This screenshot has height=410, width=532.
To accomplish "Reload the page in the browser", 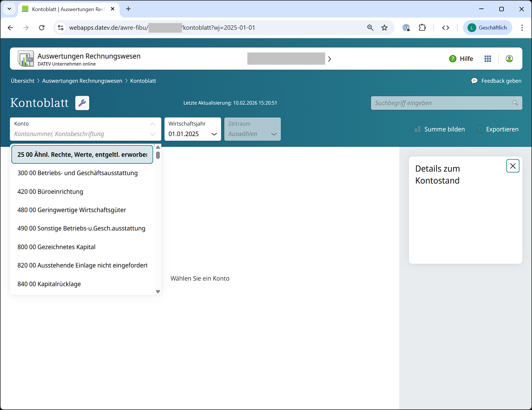I will click(42, 28).
